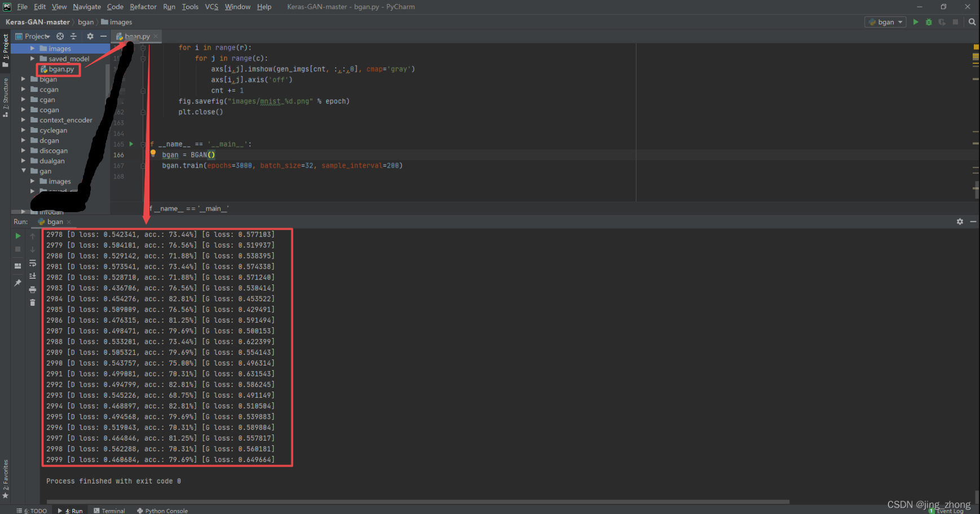Jump up the stack trace with the up arrow

coord(33,236)
